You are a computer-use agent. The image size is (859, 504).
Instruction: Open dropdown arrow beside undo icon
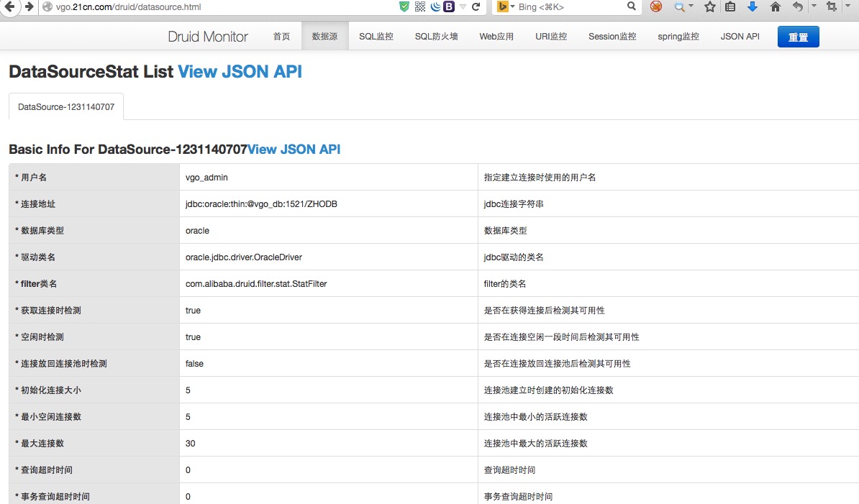(814, 6)
